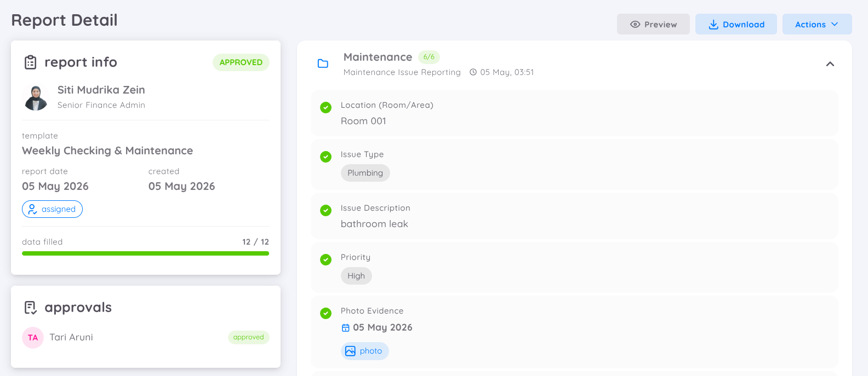This screenshot has width=868, height=376.
Task: Click the approved tag beside Tari Aruni
Action: (248, 337)
